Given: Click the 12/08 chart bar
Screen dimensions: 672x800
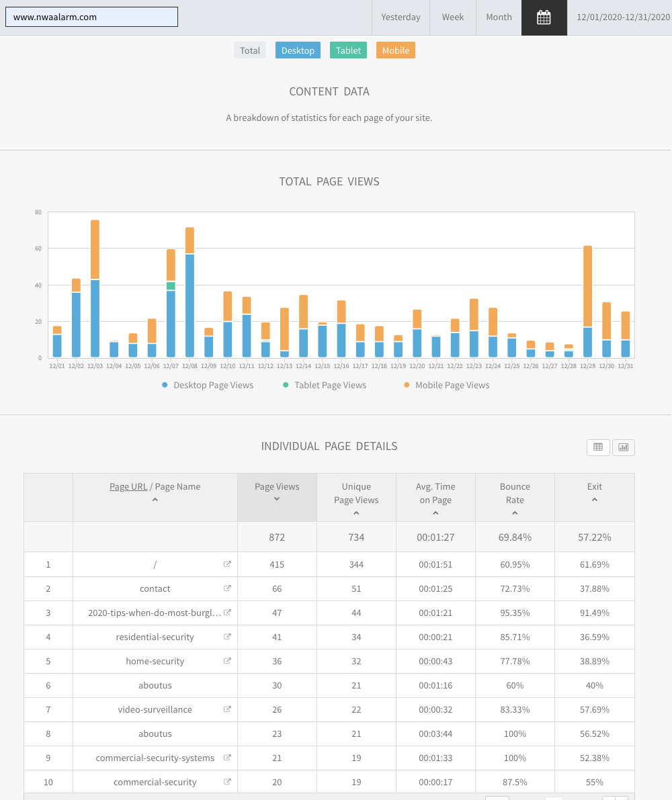Looking at the screenshot, I should pyautogui.click(x=190, y=292).
